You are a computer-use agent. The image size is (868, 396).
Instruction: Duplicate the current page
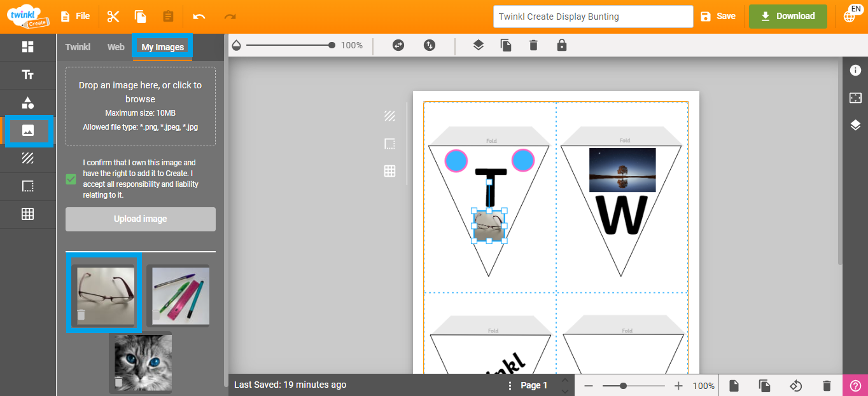[764, 386]
